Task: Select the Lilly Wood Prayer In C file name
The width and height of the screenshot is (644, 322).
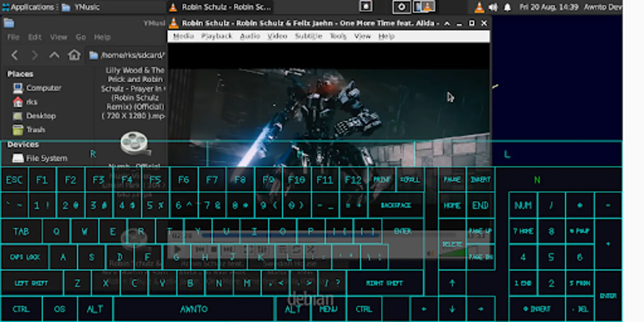Action: tap(133, 93)
